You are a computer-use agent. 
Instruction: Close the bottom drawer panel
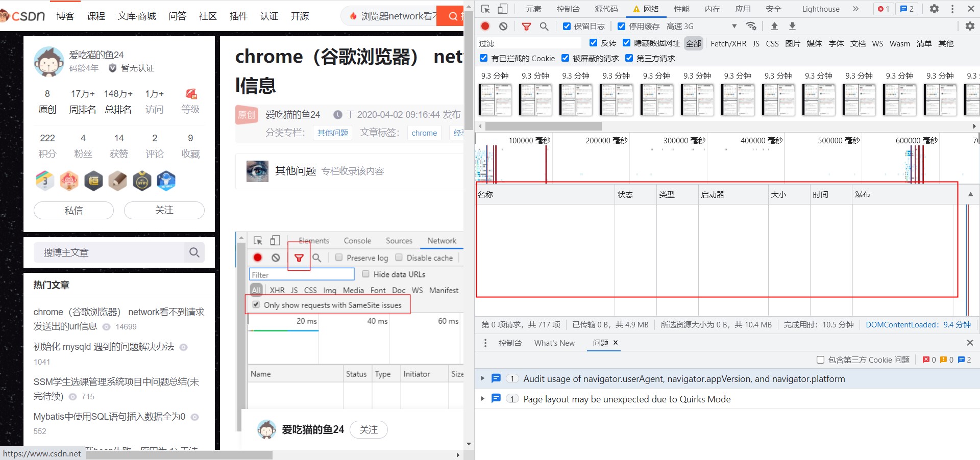[970, 343]
